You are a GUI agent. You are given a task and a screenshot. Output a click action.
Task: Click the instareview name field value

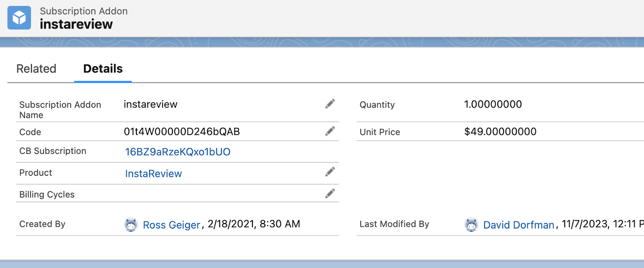[x=150, y=104]
